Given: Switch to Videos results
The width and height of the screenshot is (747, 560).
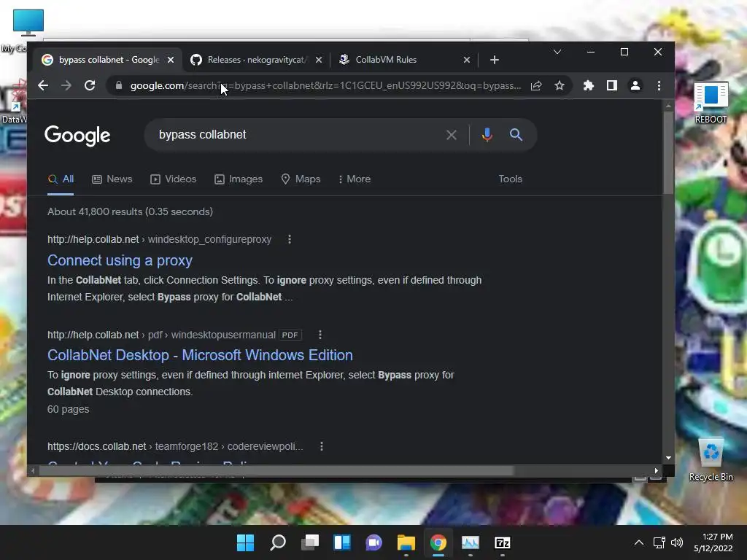Looking at the screenshot, I should point(174,179).
